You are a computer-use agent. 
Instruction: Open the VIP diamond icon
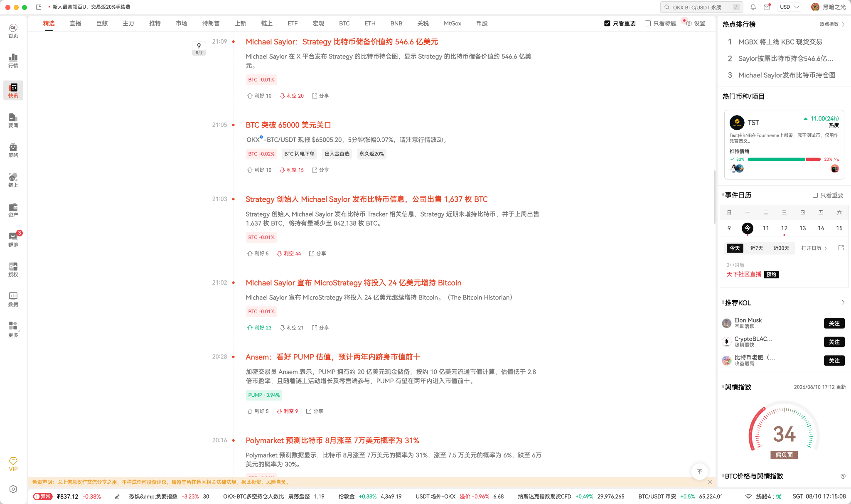pos(13,465)
